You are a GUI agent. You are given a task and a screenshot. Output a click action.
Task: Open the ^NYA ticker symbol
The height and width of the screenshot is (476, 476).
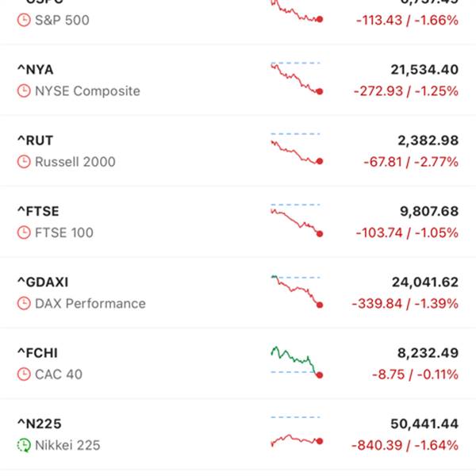coord(36,70)
